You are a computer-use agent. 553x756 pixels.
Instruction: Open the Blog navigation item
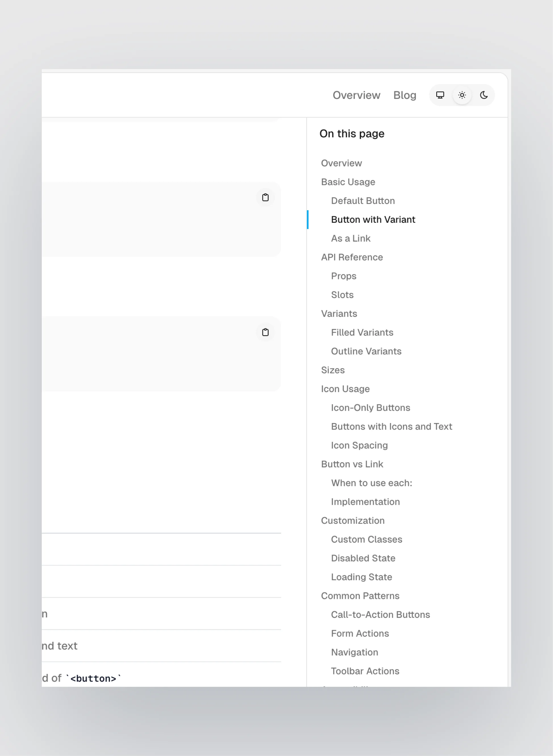[x=405, y=95]
